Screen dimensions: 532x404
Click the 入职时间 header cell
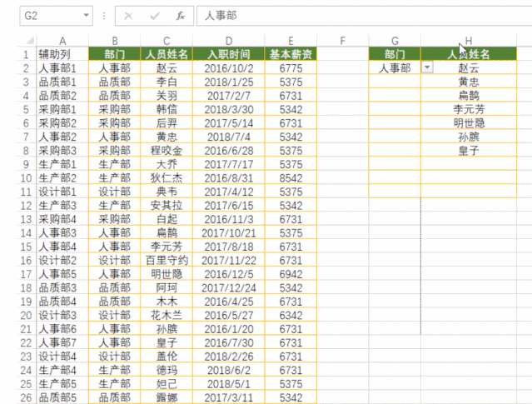229,54
